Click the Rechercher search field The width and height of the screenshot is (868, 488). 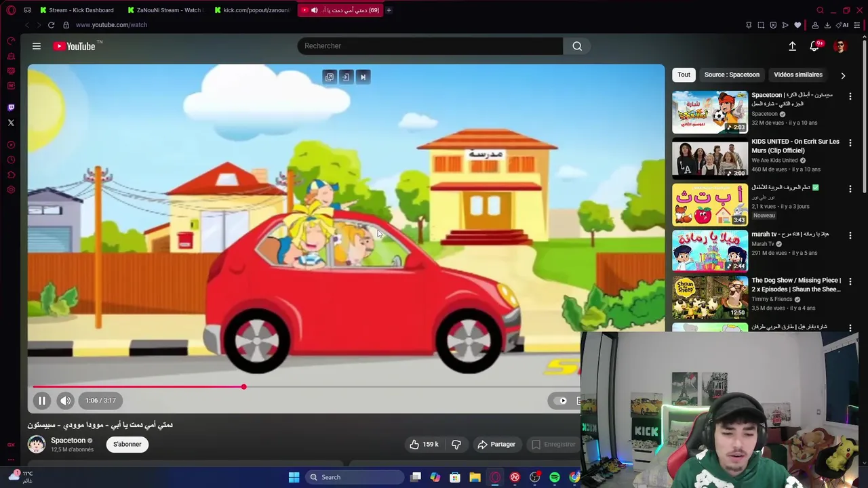pos(430,46)
